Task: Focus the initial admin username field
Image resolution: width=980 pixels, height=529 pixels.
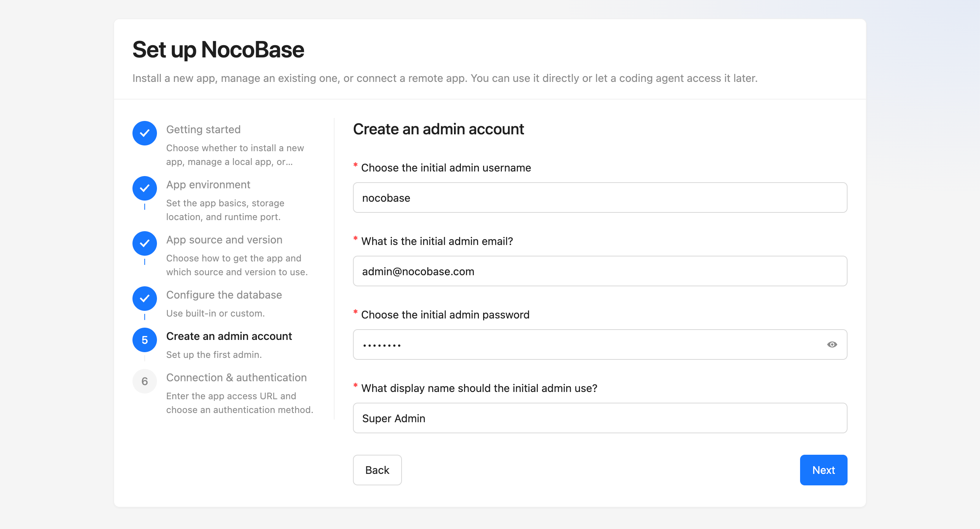Action: click(600, 198)
